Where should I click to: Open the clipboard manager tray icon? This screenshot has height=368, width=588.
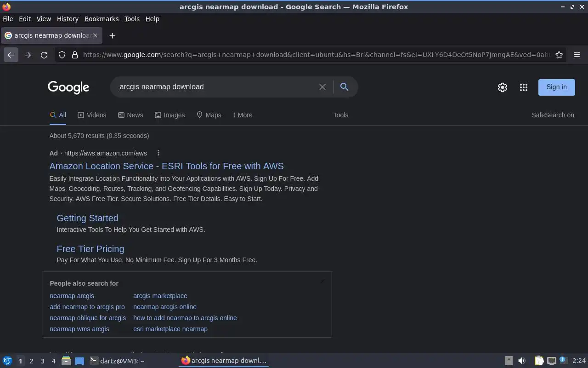(x=539, y=361)
